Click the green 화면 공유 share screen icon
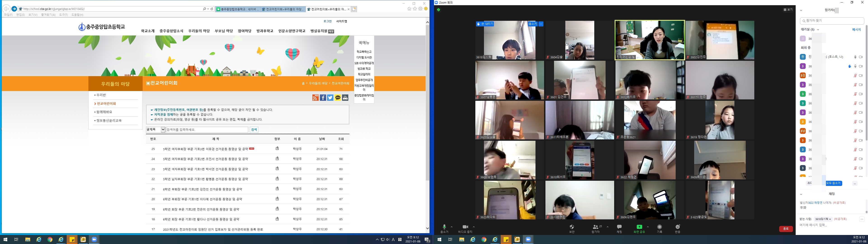 coord(639,227)
